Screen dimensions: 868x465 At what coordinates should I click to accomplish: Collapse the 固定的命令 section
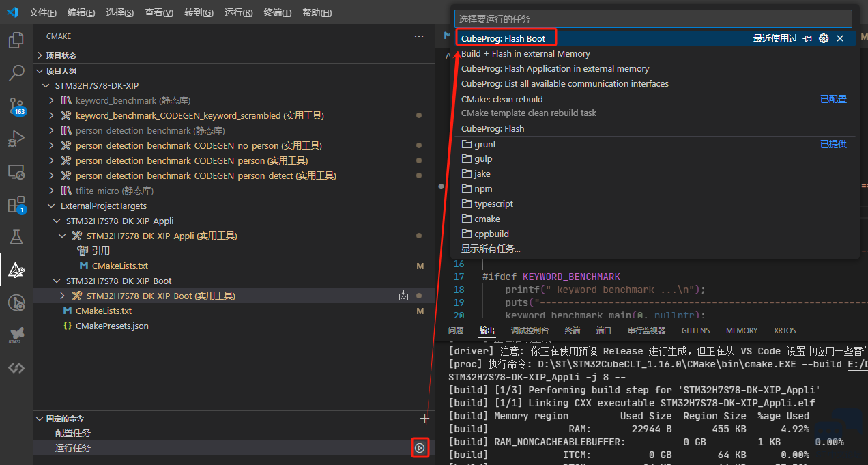[x=40, y=418]
